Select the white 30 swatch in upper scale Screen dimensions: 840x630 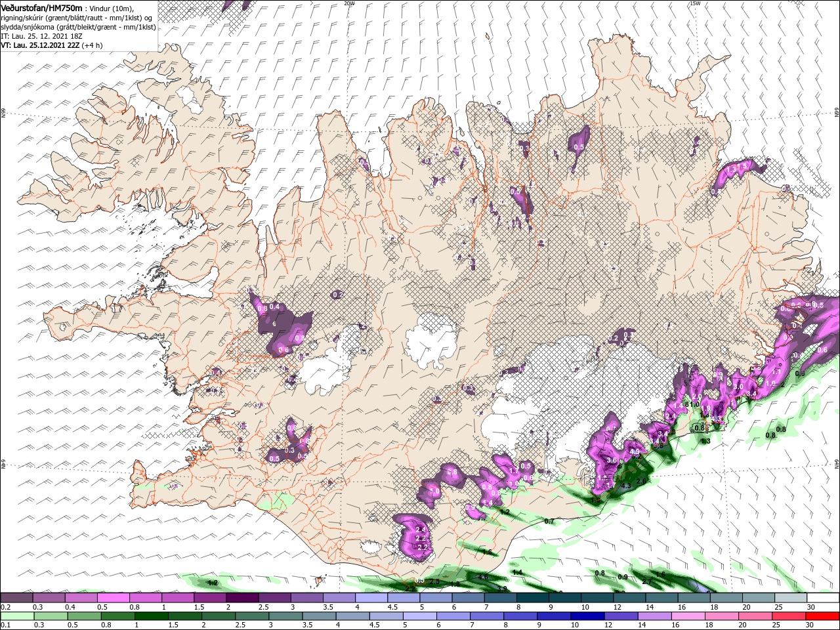824,598
